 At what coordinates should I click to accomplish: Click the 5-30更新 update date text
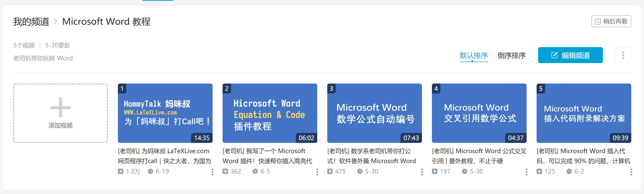point(58,45)
